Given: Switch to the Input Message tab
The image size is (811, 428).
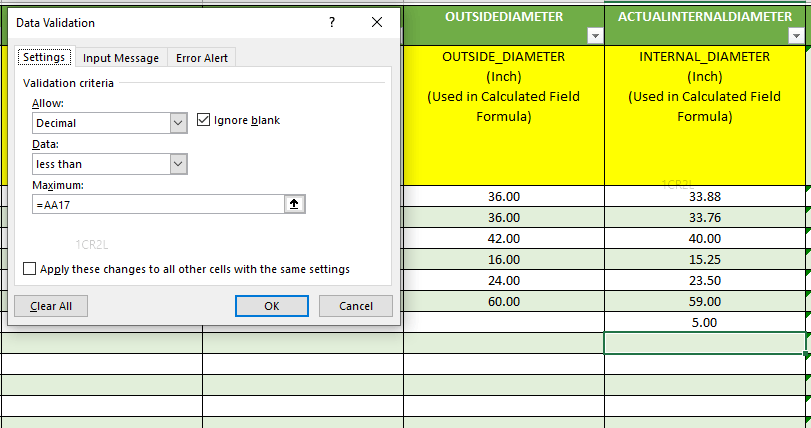Looking at the screenshot, I should (121, 58).
